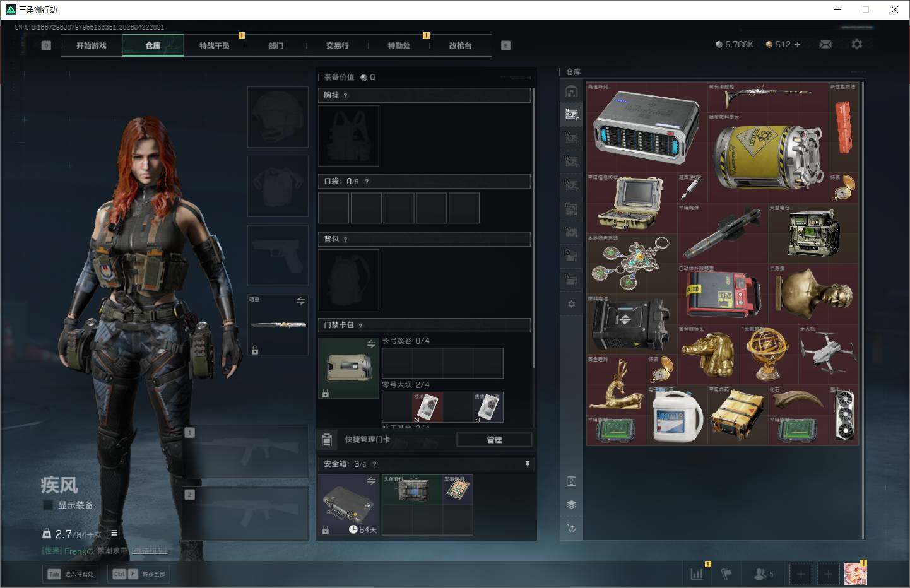Select the 燃料电池 item

(x=631, y=324)
